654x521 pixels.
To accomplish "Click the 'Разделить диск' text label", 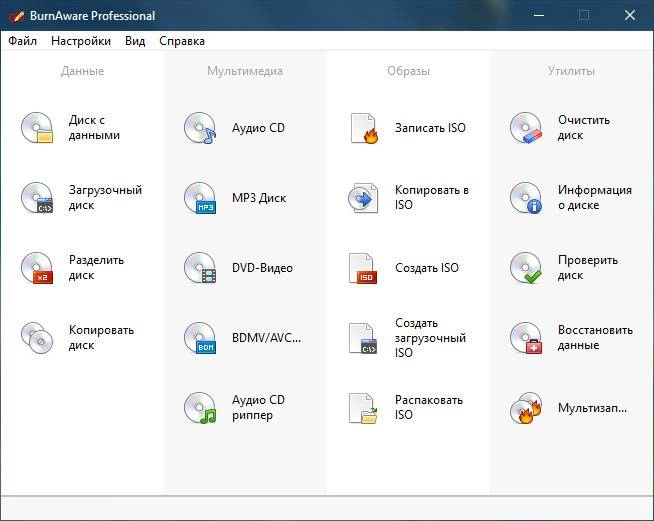I will [96, 268].
